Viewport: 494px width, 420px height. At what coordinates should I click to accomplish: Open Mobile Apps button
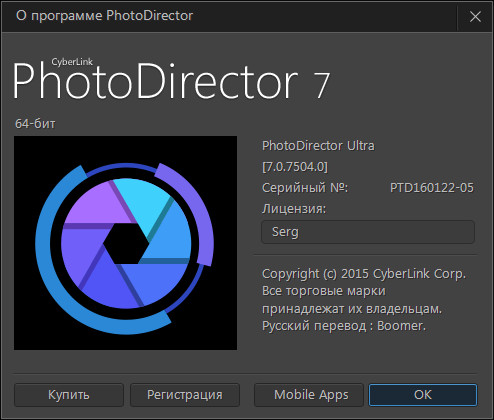click(309, 395)
